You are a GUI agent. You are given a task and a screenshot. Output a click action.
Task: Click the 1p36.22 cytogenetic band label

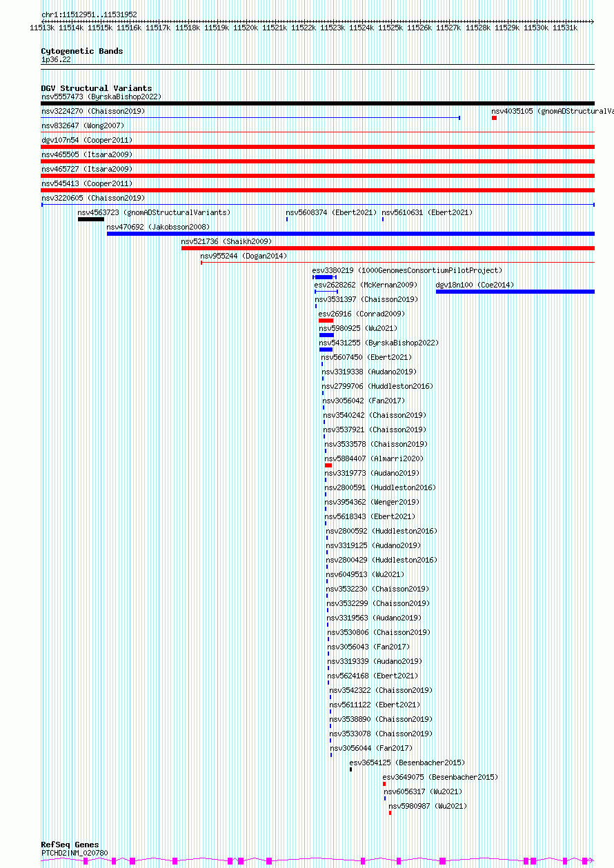click(56, 59)
